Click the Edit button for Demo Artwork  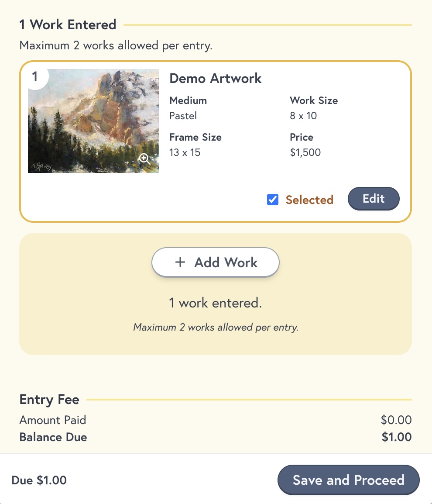pos(374,199)
